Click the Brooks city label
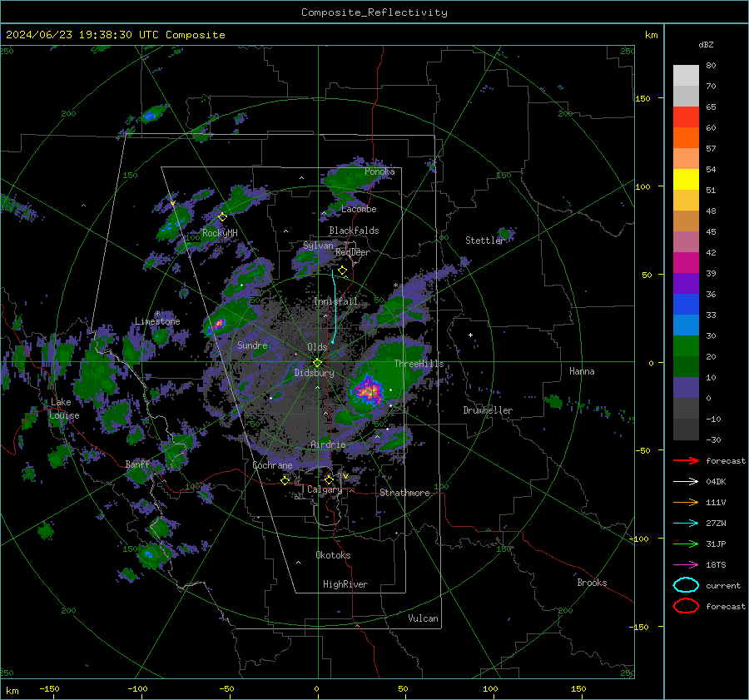The height and width of the screenshot is (700, 749). point(592,583)
